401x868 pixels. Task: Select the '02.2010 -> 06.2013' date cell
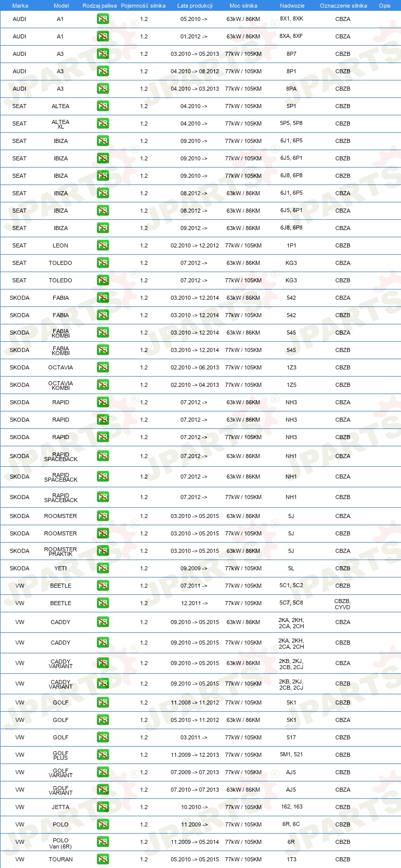tap(195, 367)
